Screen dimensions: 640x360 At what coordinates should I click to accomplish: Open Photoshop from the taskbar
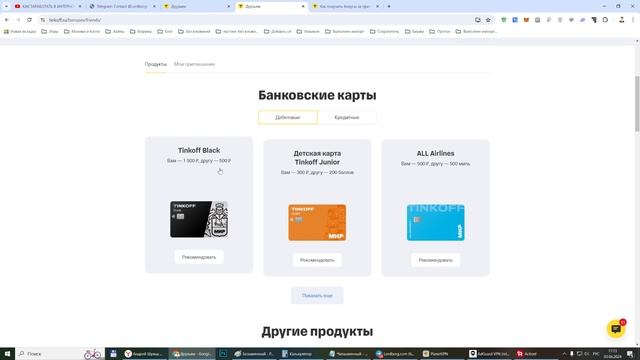tap(223, 353)
